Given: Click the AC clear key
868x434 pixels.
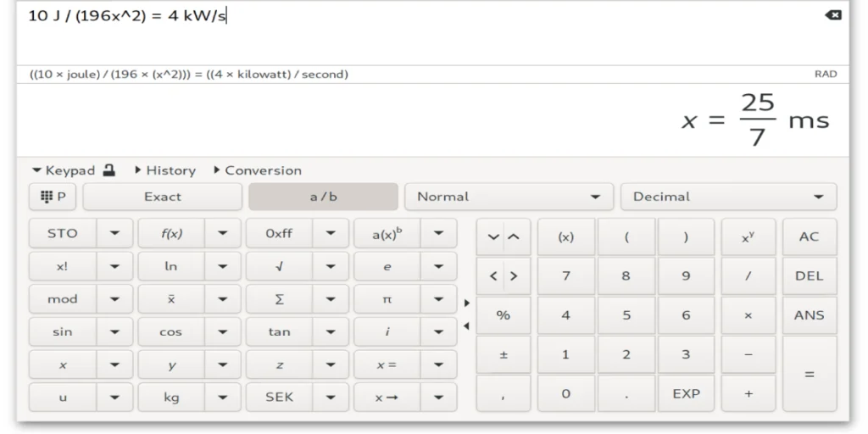Looking at the screenshot, I should pyautogui.click(x=810, y=237).
